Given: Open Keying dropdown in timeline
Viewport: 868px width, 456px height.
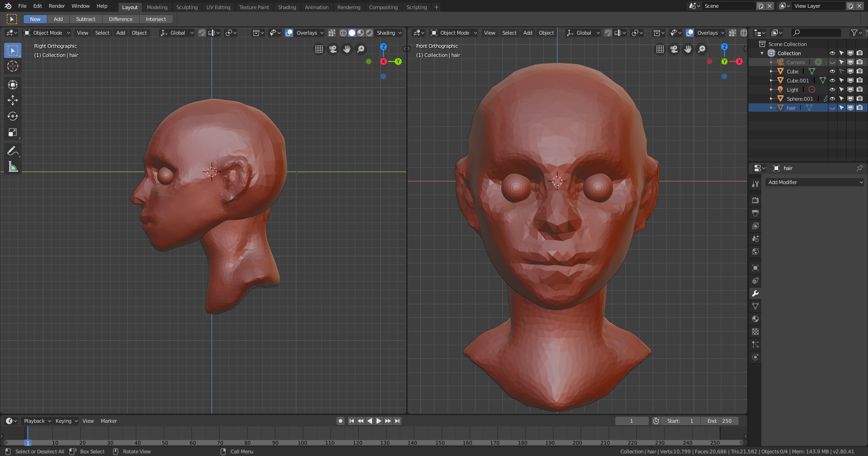Looking at the screenshot, I should point(66,421).
